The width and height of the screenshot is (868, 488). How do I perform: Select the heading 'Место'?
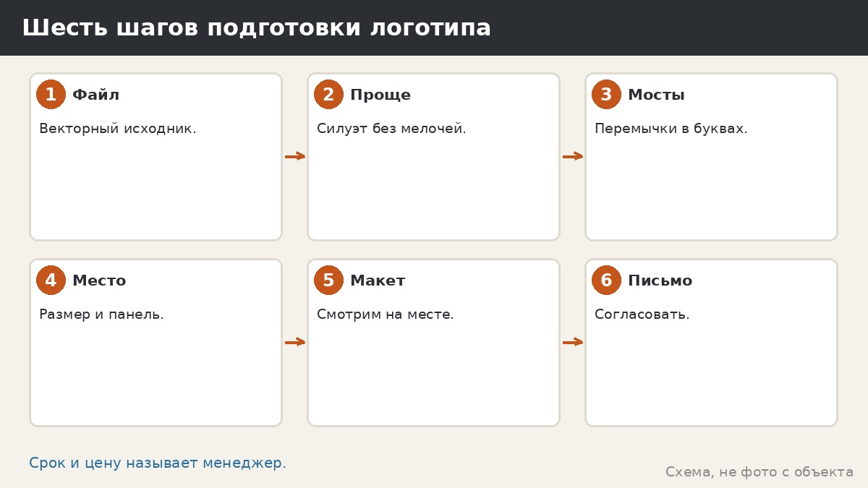pyautogui.click(x=99, y=281)
